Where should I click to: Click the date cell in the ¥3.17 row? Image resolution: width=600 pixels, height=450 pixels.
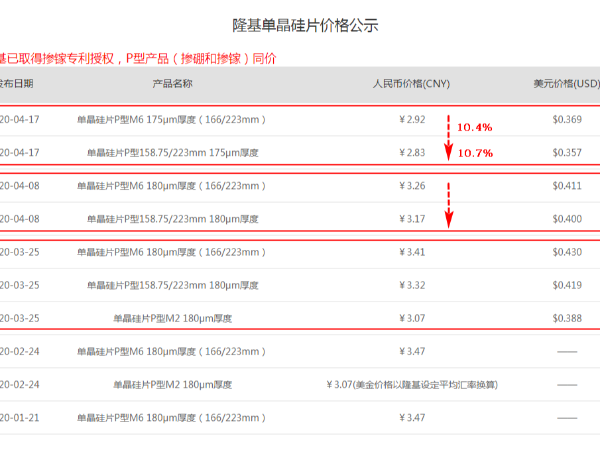pyautogui.click(x=20, y=219)
